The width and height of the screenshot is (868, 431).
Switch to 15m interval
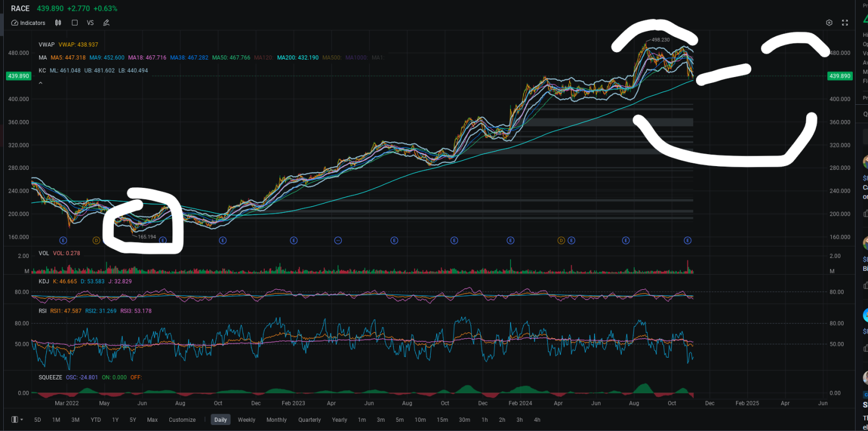[x=443, y=420]
